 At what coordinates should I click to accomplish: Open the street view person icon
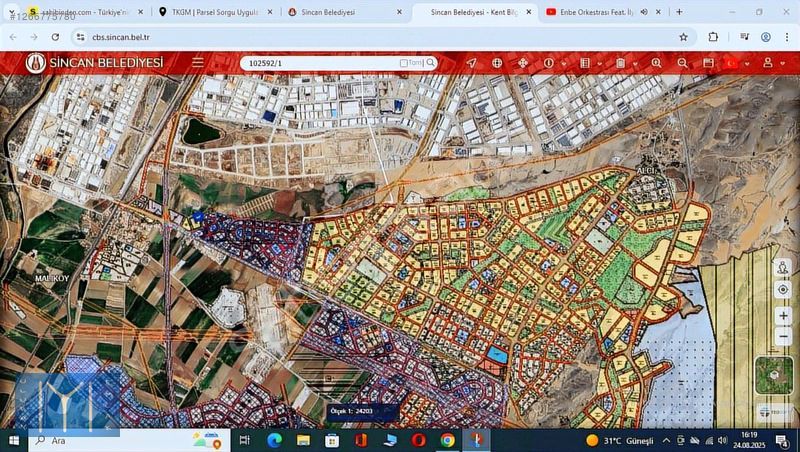click(x=782, y=269)
